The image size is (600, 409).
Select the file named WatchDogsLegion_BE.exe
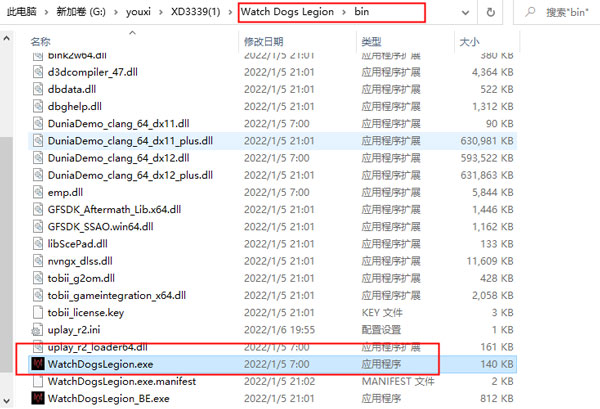109,398
